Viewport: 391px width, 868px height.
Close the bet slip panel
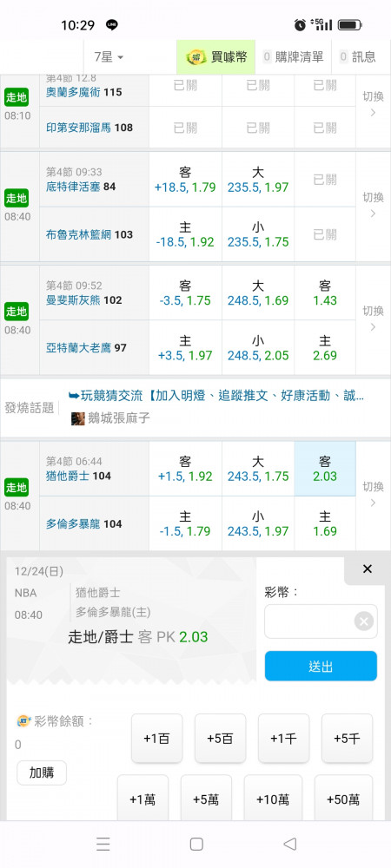pyautogui.click(x=367, y=569)
